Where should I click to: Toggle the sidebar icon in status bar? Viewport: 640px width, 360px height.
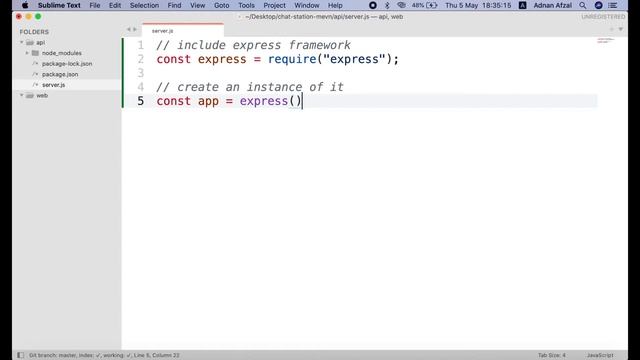click(20, 355)
